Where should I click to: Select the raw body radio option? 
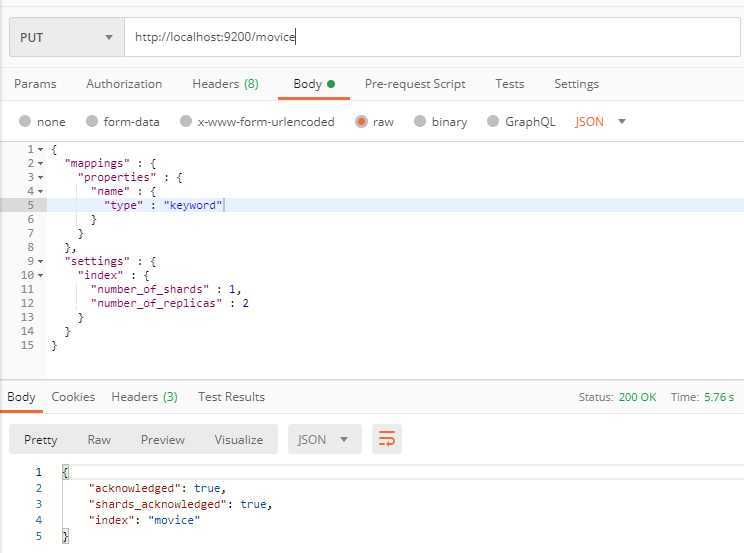(361, 122)
